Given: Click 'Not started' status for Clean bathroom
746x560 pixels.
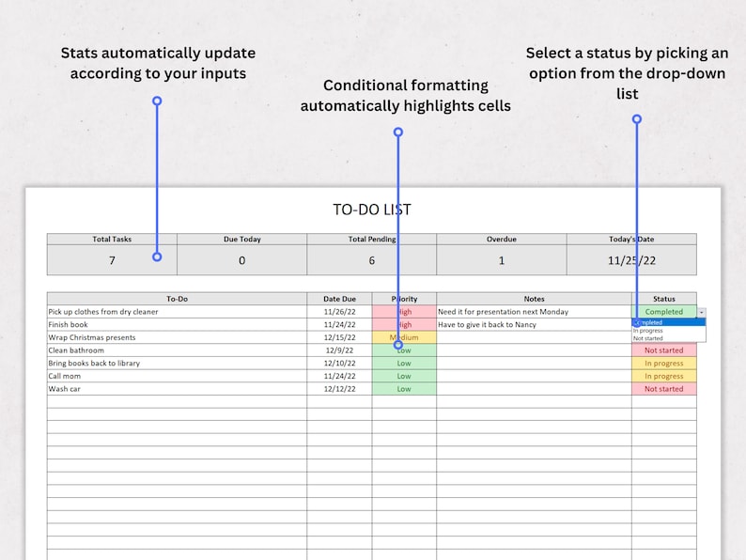Looking at the screenshot, I should pos(664,350).
